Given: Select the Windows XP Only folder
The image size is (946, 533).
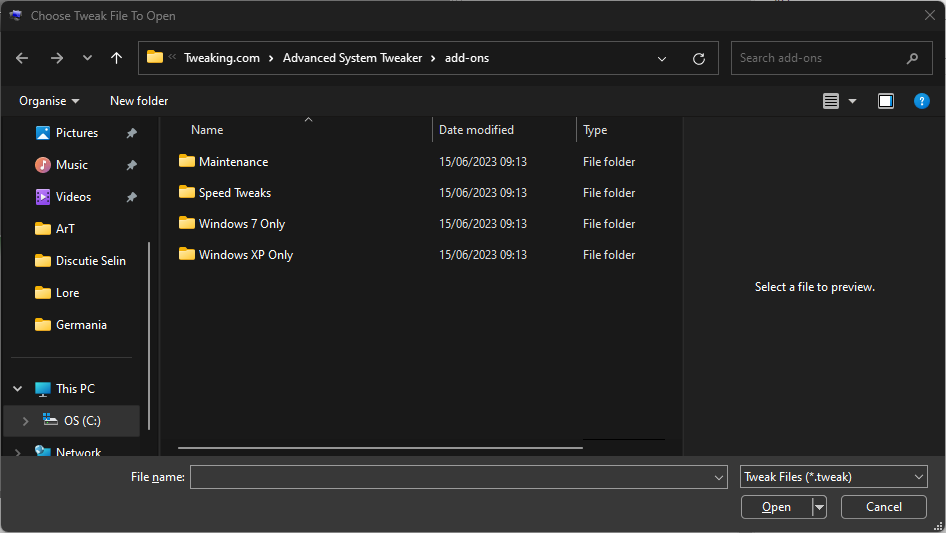Looking at the screenshot, I should click(x=245, y=255).
